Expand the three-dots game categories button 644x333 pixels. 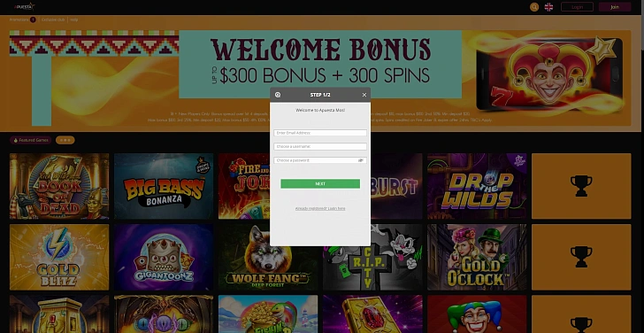click(65, 140)
